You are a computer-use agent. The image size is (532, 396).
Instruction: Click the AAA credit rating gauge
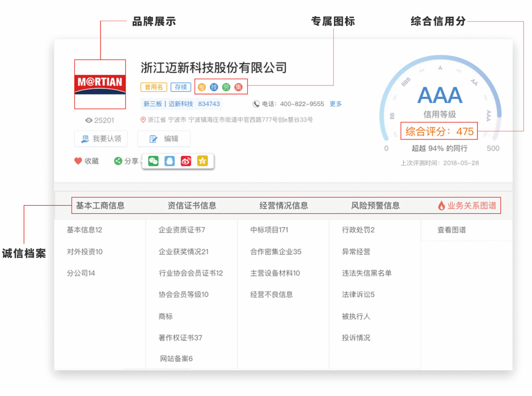click(440, 96)
